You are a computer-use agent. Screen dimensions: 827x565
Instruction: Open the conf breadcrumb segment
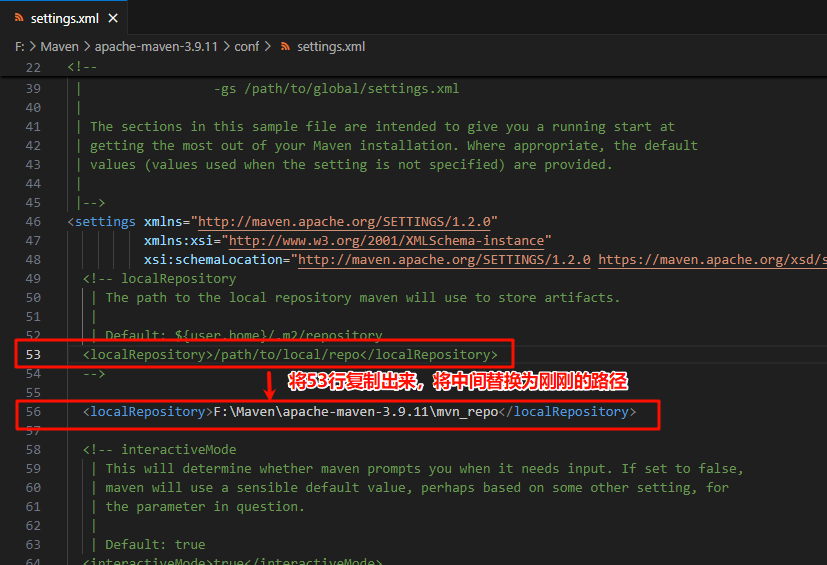click(247, 47)
